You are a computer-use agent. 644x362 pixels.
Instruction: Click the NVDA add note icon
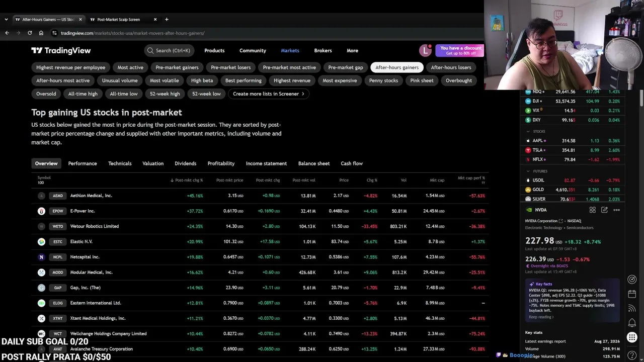604,210
